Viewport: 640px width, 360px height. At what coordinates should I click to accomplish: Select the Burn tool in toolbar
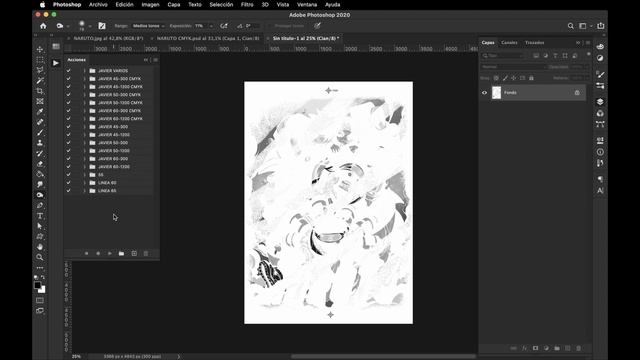[x=40, y=195]
